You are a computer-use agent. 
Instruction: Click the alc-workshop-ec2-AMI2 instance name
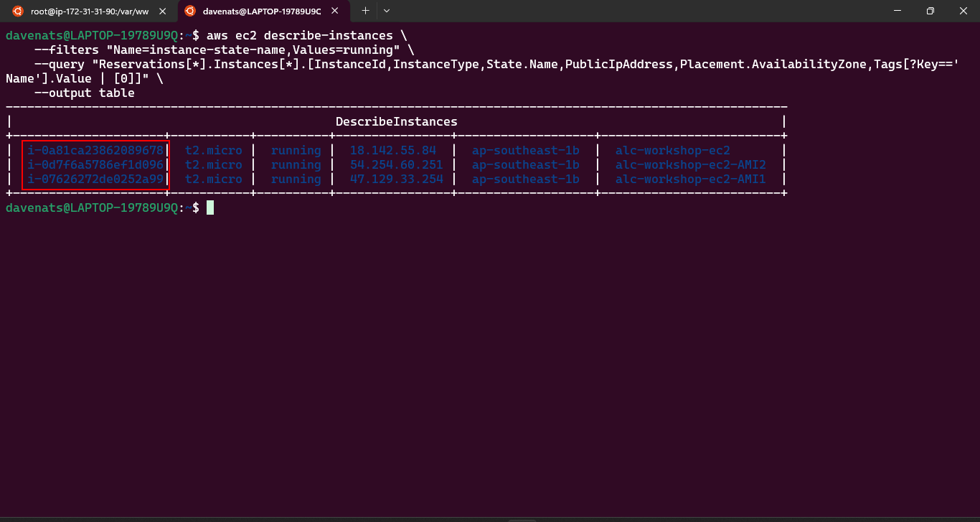(x=690, y=165)
